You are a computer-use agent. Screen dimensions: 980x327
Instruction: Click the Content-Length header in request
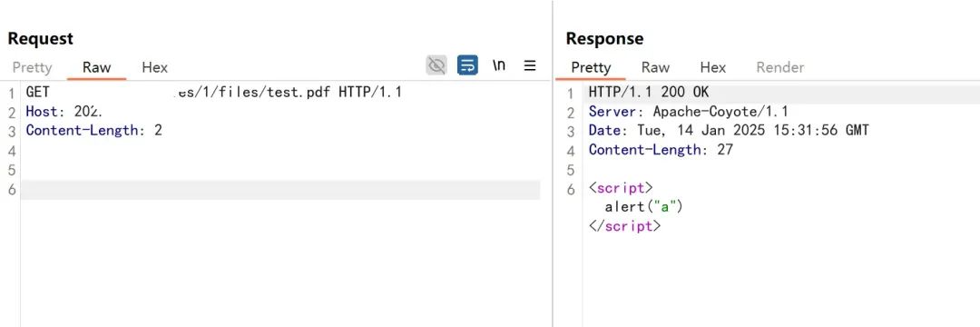(93, 131)
